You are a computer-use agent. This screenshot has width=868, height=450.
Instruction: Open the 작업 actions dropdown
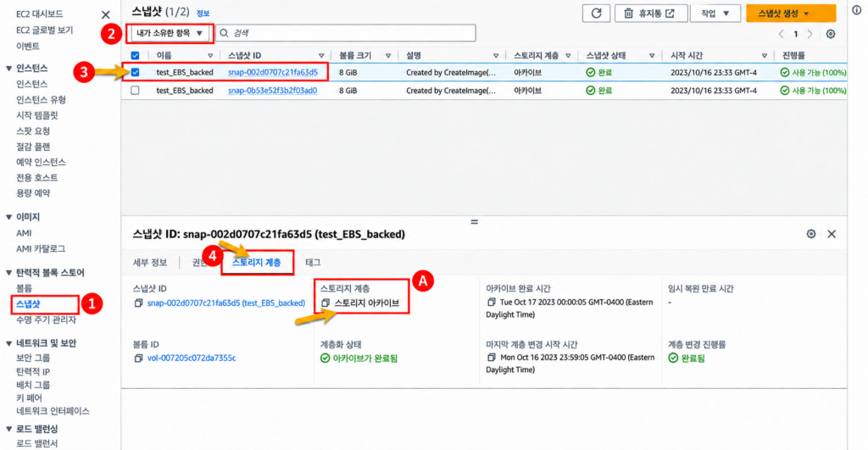click(715, 14)
